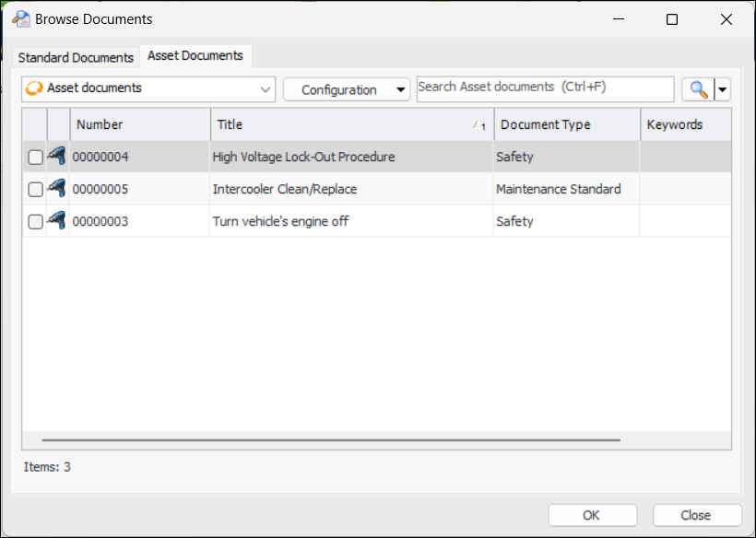Tick checkbox for High Voltage Lock-Out Procedure
Image resolution: width=756 pixels, height=538 pixels.
tap(35, 158)
